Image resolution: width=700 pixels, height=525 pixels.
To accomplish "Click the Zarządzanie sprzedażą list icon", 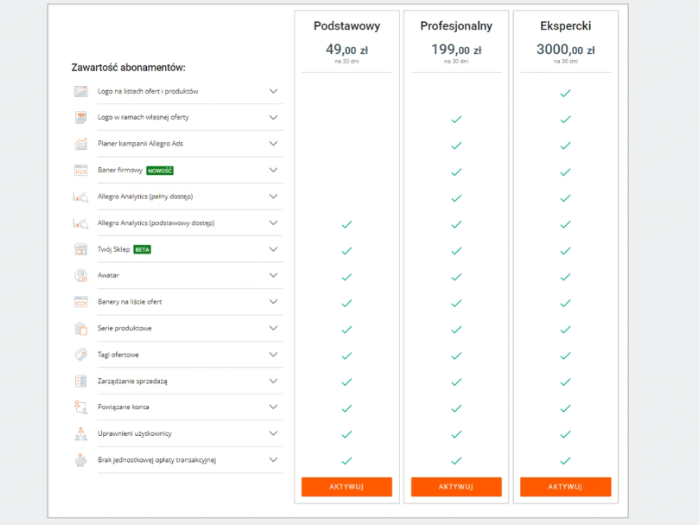I will point(81,381).
